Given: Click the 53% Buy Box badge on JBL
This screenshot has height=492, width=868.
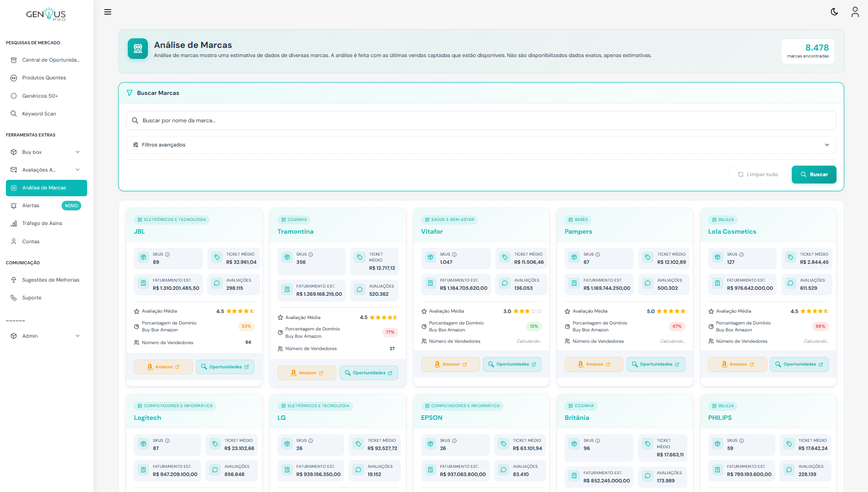Looking at the screenshot, I should [x=246, y=326].
